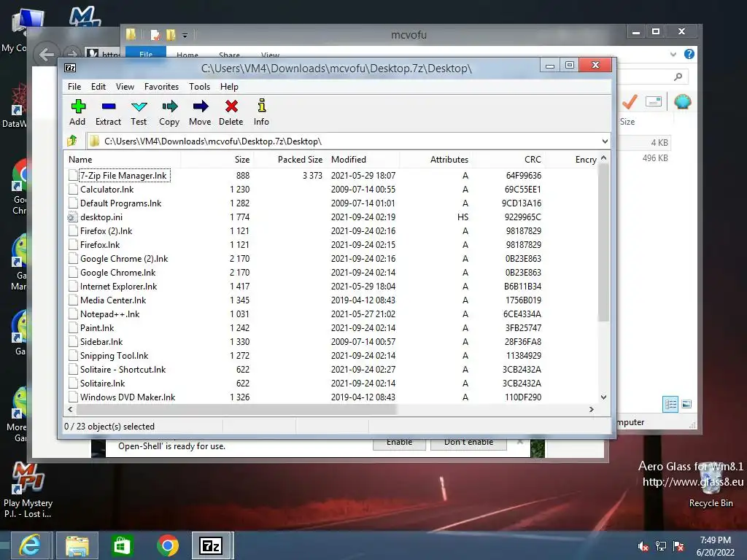The height and width of the screenshot is (560, 747).
Task: Sort by Name column header
Action: point(122,160)
